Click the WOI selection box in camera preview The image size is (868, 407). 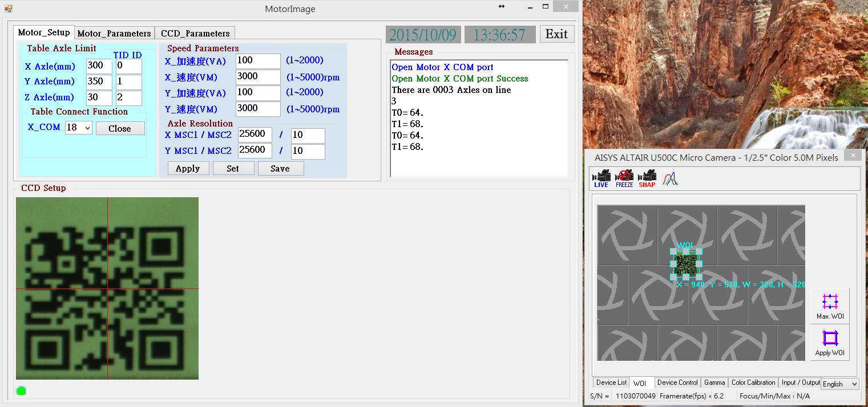pos(685,263)
